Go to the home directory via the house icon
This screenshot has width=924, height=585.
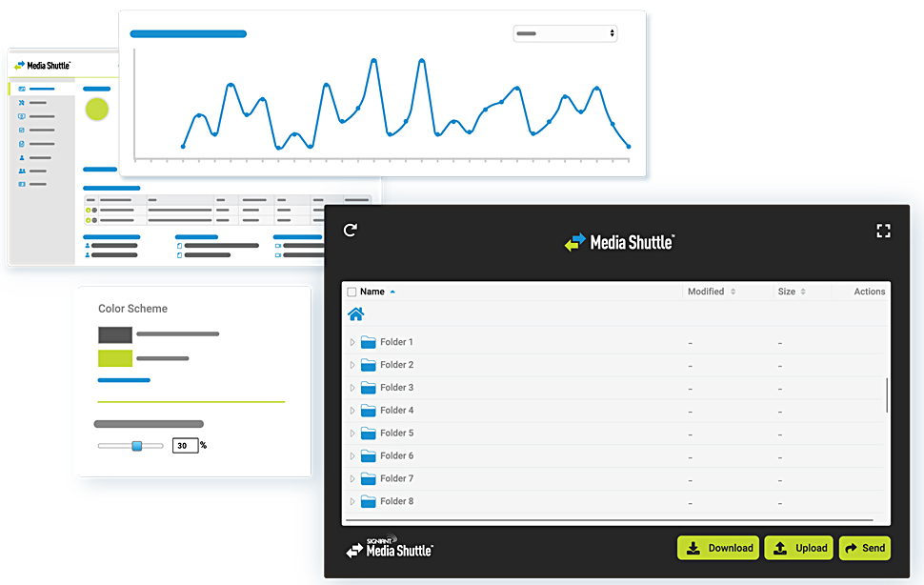point(356,314)
